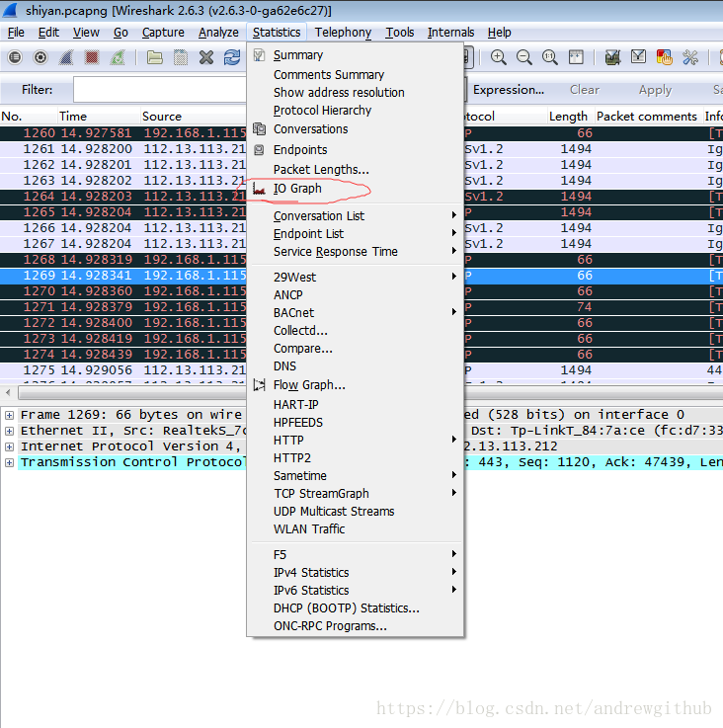Click the Flow Graph menu icon
Viewport: 723px width, 728px height.
coord(259,385)
